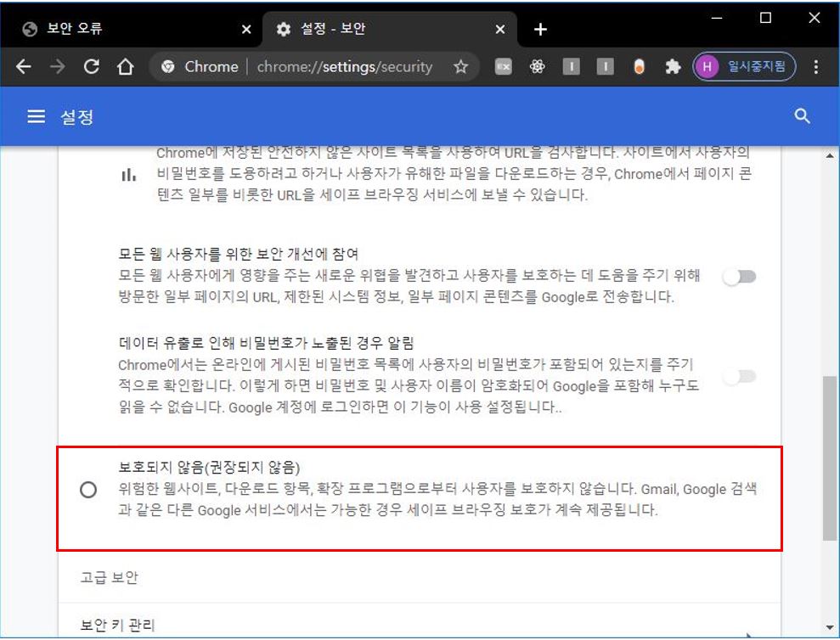Open the profile button labeled 일시중지됨
840x640 pixels.
tap(744, 66)
